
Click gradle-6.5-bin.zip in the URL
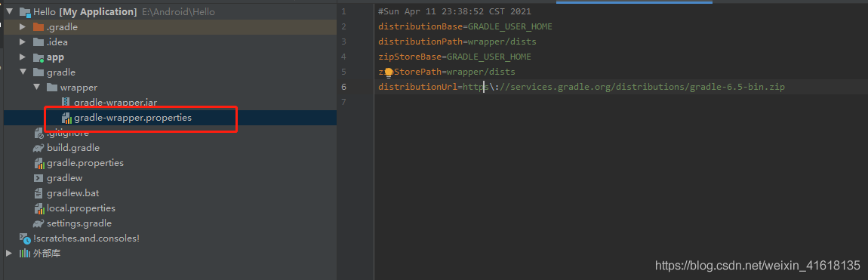coord(737,87)
